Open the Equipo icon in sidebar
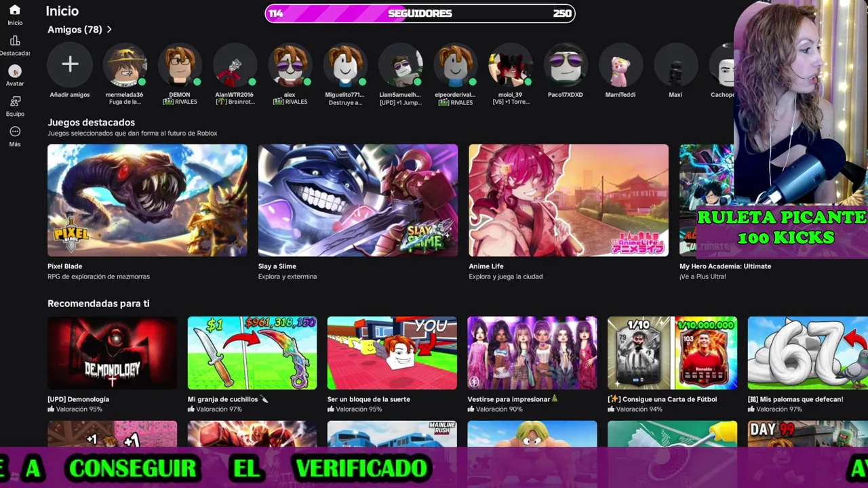The height and width of the screenshot is (488, 868). 15,102
